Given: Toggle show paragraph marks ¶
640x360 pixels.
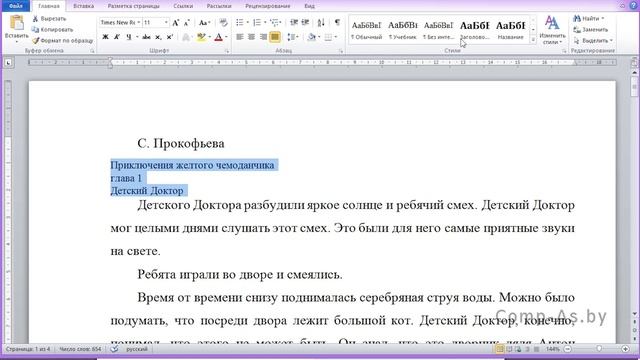Looking at the screenshot, I should (x=337, y=22).
